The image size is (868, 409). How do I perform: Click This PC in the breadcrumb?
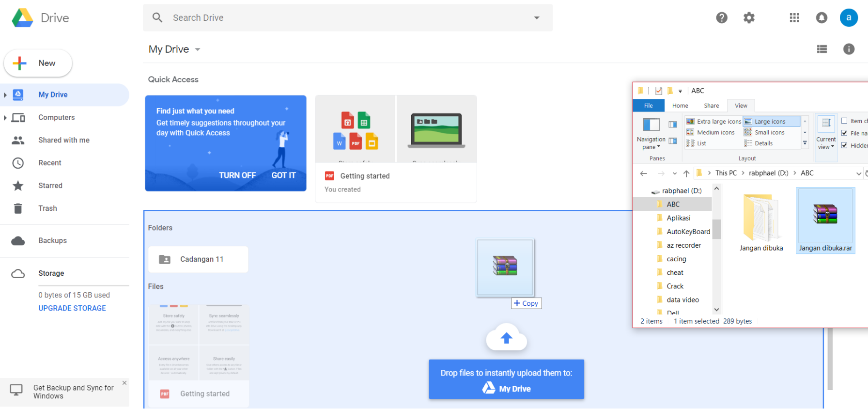[x=726, y=173]
